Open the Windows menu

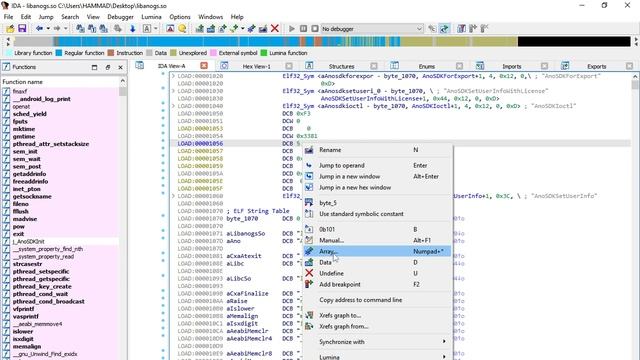pyautogui.click(x=211, y=17)
